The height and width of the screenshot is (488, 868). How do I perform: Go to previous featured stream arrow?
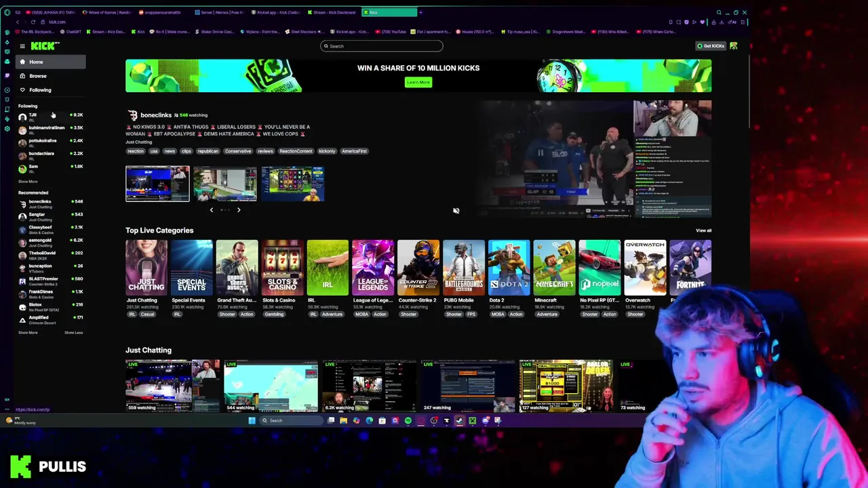click(212, 210)
